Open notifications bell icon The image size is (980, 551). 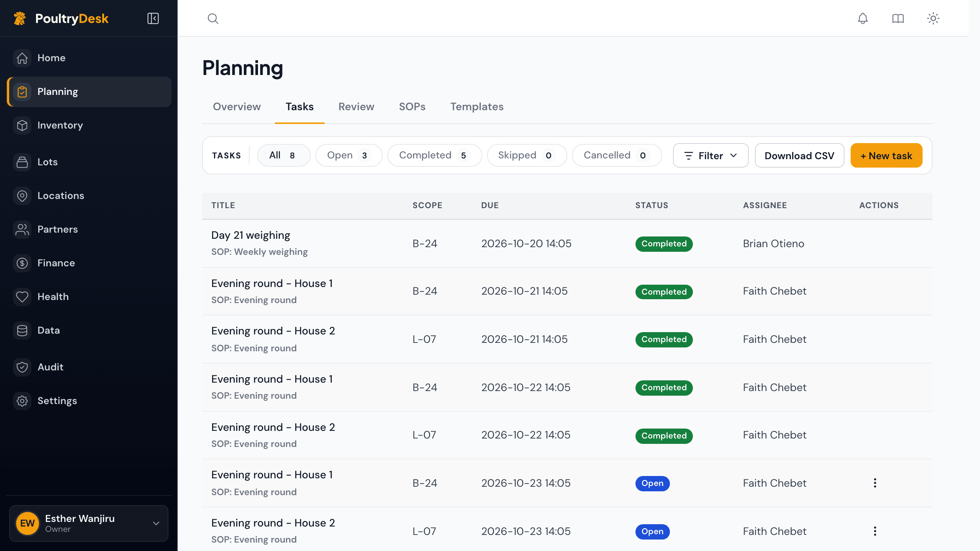tap(862, 18)
